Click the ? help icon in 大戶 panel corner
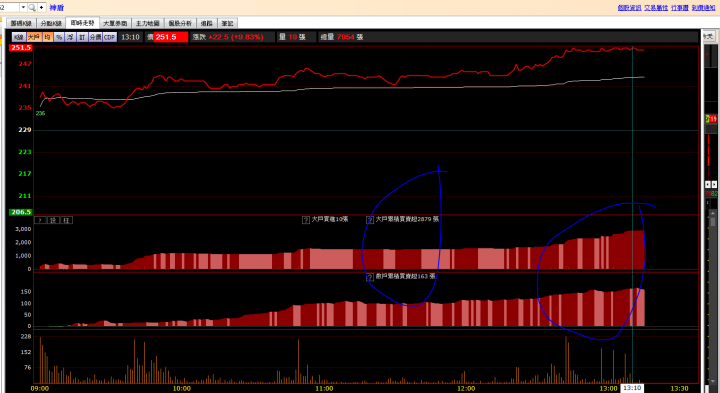The width and height of the screenshot is (720, 393). (x=40, y=220)
